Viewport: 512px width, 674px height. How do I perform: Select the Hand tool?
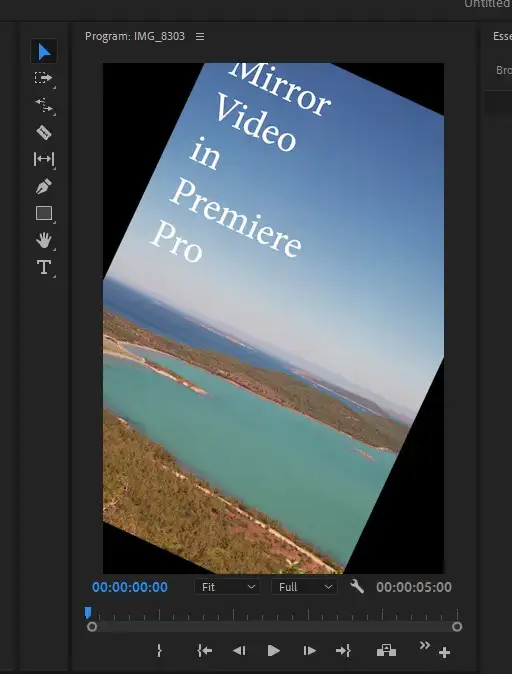[x=44, y=240]
